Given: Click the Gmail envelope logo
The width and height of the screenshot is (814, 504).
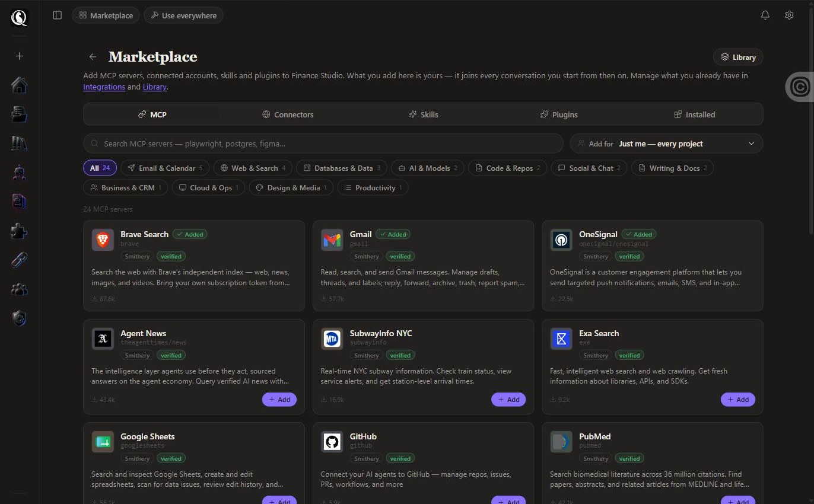Looking at the screenshot, I should point(332,240).
